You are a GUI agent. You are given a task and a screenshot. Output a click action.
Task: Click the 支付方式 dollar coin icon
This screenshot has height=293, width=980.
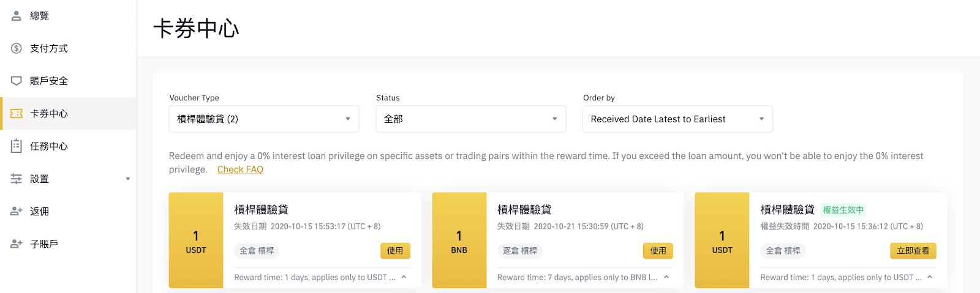click(x=17, y=48)
